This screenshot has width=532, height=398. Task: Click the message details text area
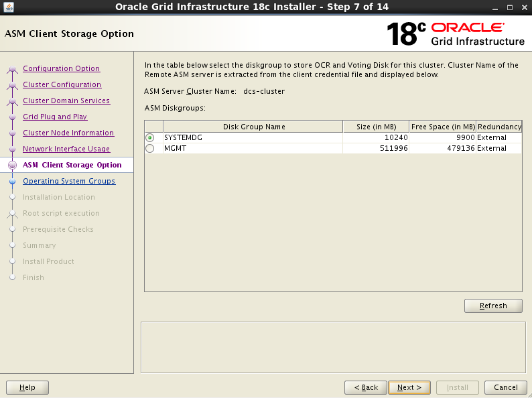coord(333,348)
